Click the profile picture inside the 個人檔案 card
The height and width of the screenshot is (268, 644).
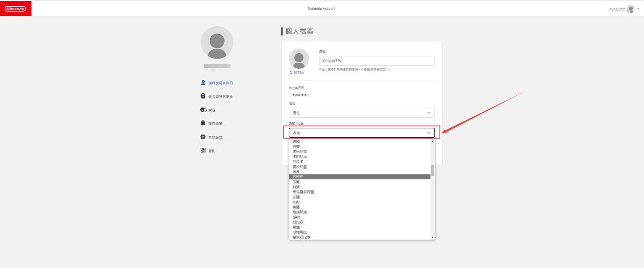point(299,59)
